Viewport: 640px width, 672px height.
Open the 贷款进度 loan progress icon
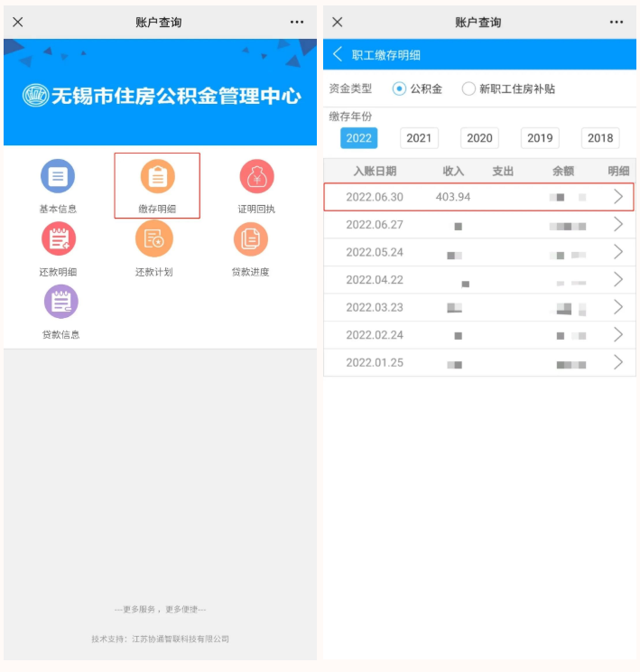(x=251, y=238)
